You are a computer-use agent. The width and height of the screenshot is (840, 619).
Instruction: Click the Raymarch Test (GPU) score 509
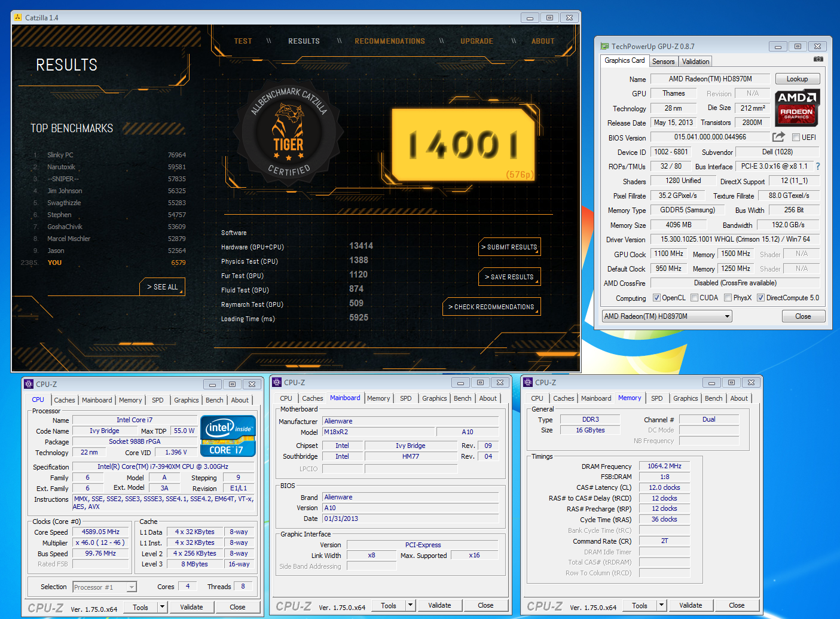click(356, 303)
